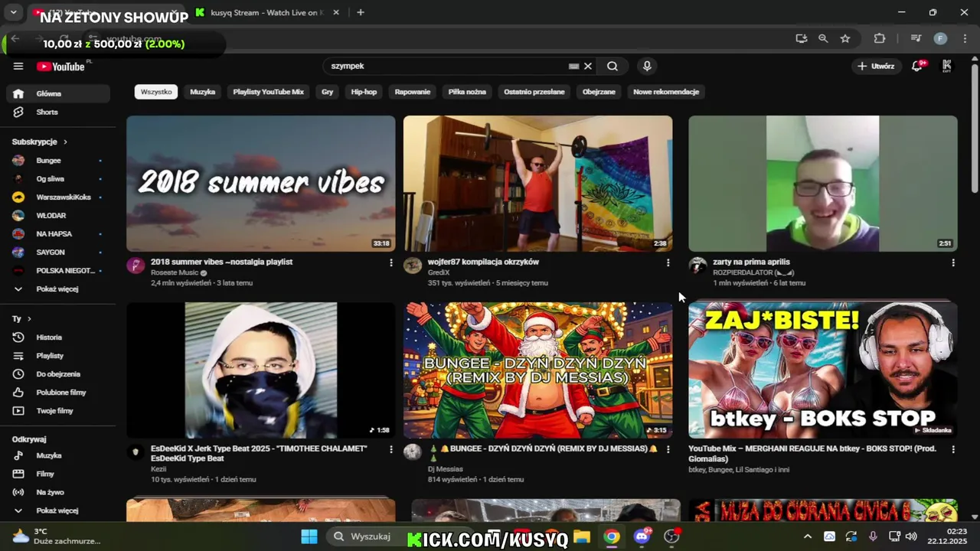Select the Obejrzane filter chip
Screen dimensions: 980x551
[599, 92]
